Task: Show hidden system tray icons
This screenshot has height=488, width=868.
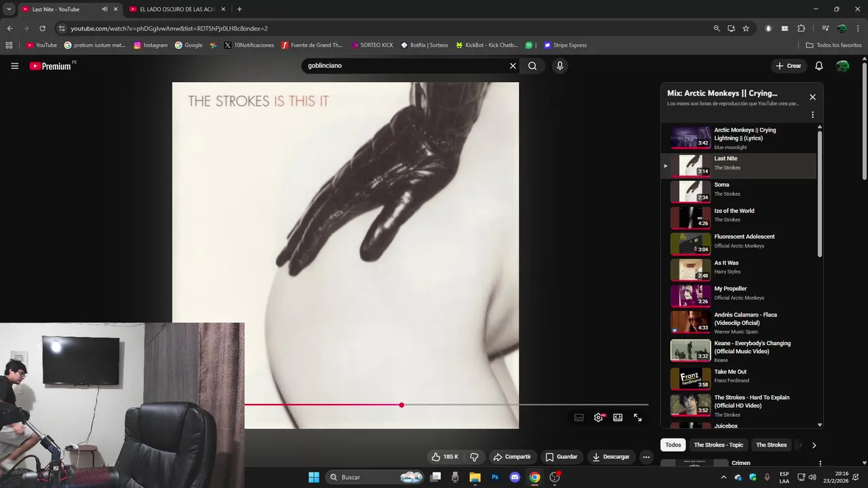Action: pyautogui.click(x=724, y=477)
